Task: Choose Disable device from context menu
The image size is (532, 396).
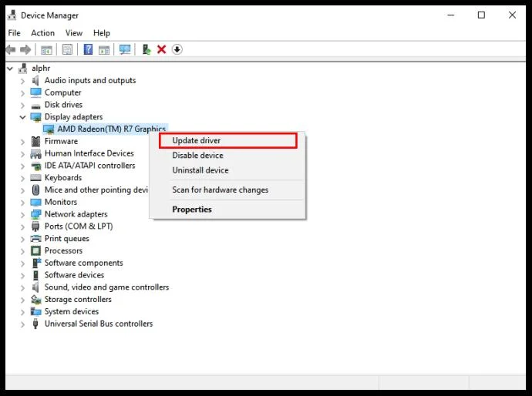Action: click(x=227, y=156)
